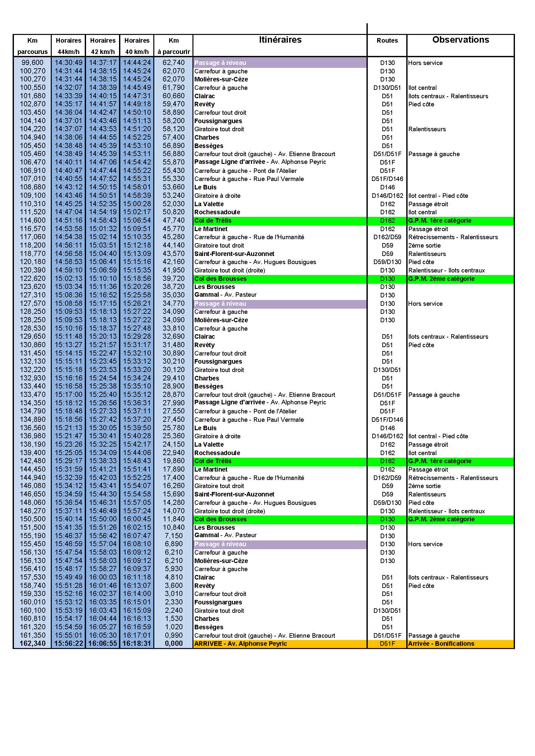
Task: Click the 'Horaires 44km/h' column header
Action: point(69,46)
